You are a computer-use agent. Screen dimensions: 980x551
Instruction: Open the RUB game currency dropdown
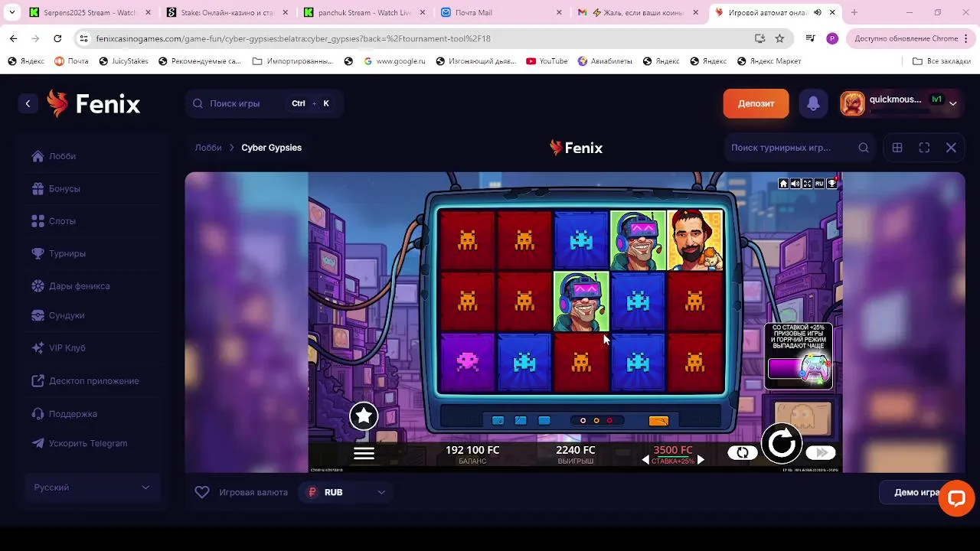[x=345, y=492]
